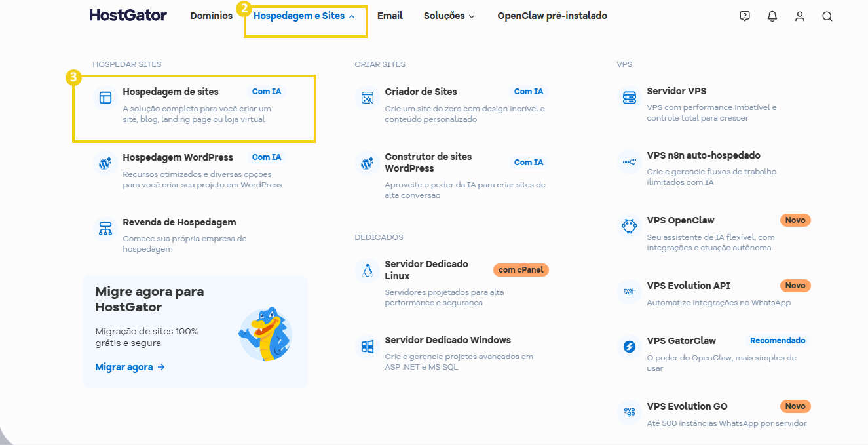The image size is (868, 445).
Task: Open the Domínios menu item
Action: pos(211,16)
